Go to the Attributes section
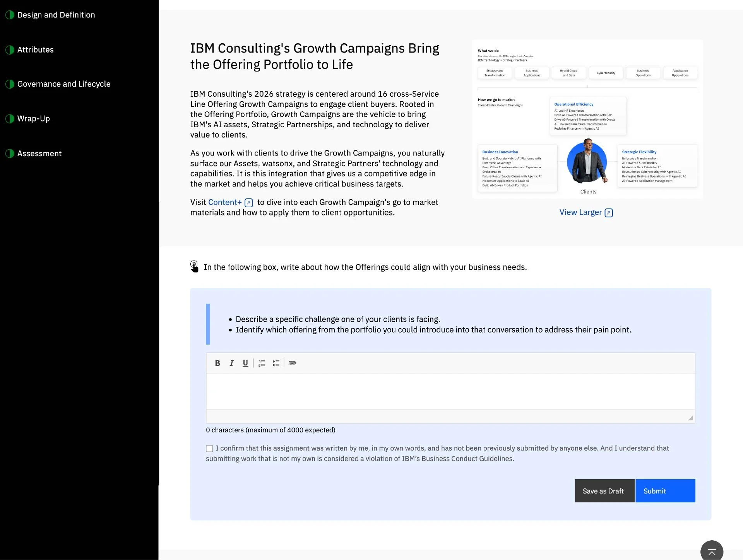The height and width of the screenshot is (560, 743). coord(36,50)
